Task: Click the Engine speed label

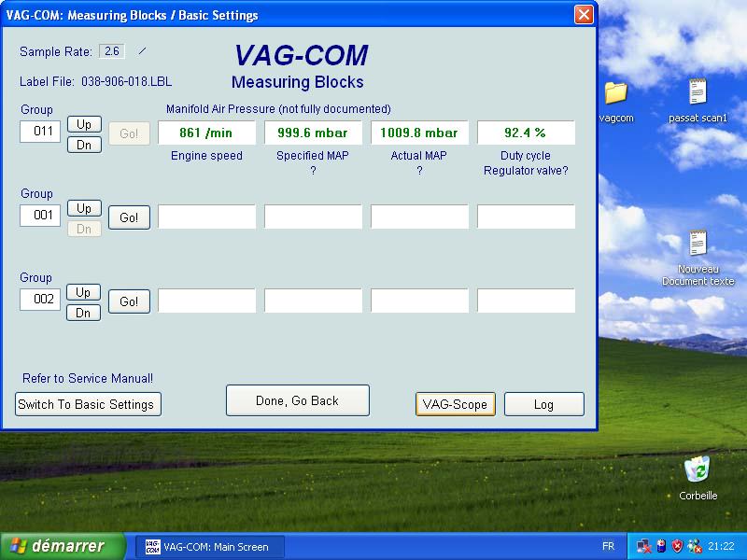Action: [x=206, y=156]
